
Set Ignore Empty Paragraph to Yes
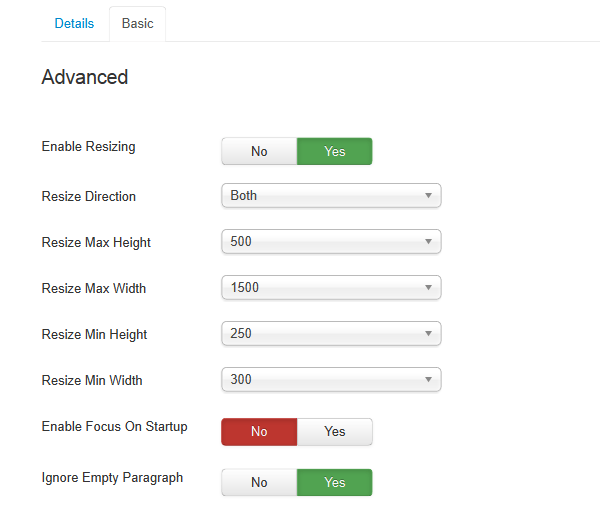(335, 482)
